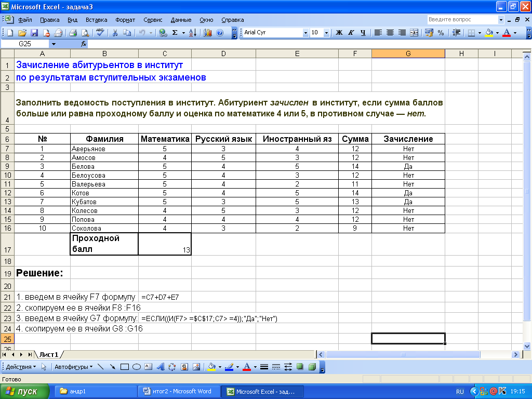This screenshot has width=532, height=399.
Task: Open the Автофигуры shapes menu
Action: click(x=74, y=367)
